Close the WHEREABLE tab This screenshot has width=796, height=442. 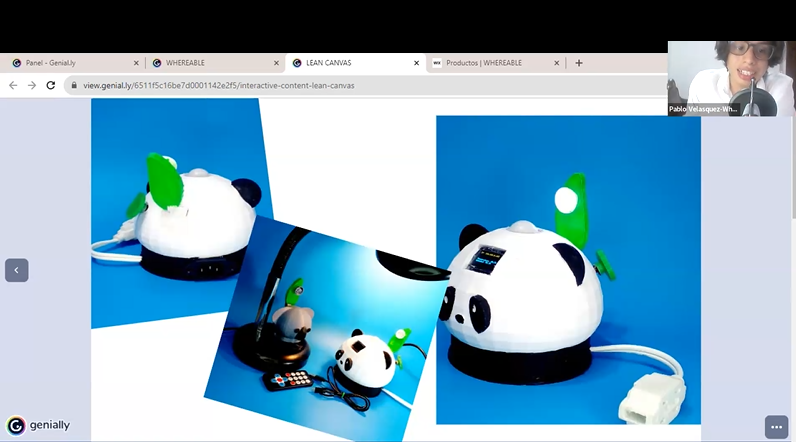point(276,63)
